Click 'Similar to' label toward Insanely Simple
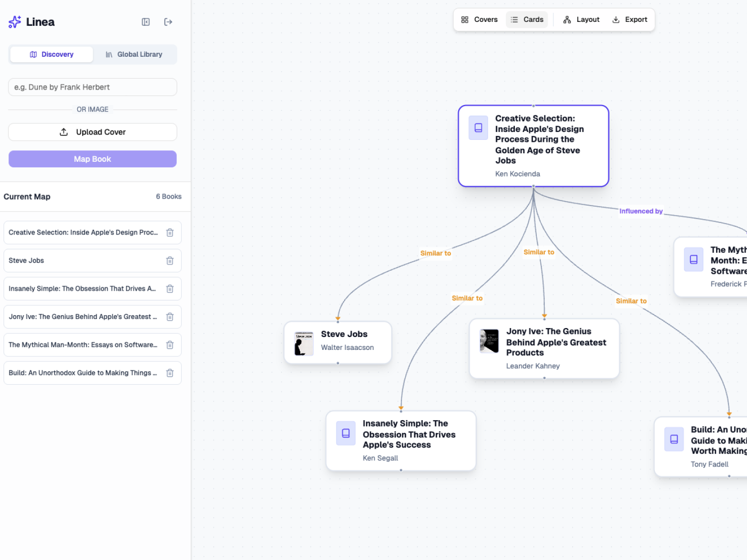The width and height of the screenshot is (747, 560). 467,298
